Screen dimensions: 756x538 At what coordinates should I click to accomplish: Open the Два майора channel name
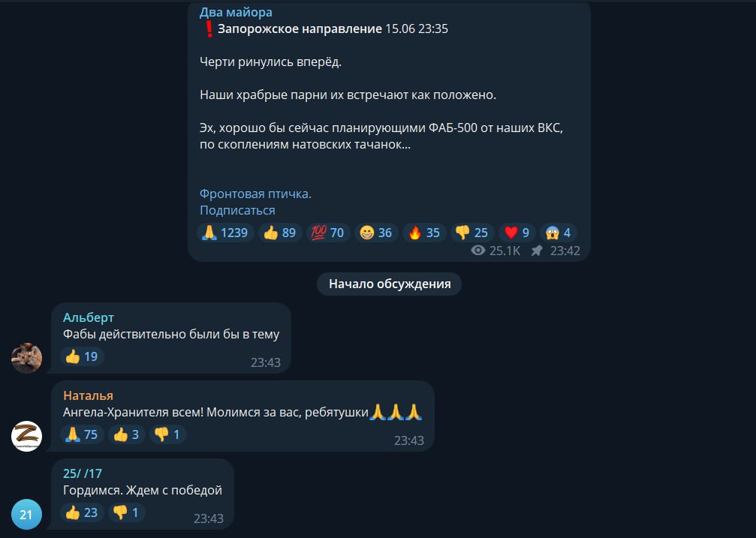(x=236, y=12)
